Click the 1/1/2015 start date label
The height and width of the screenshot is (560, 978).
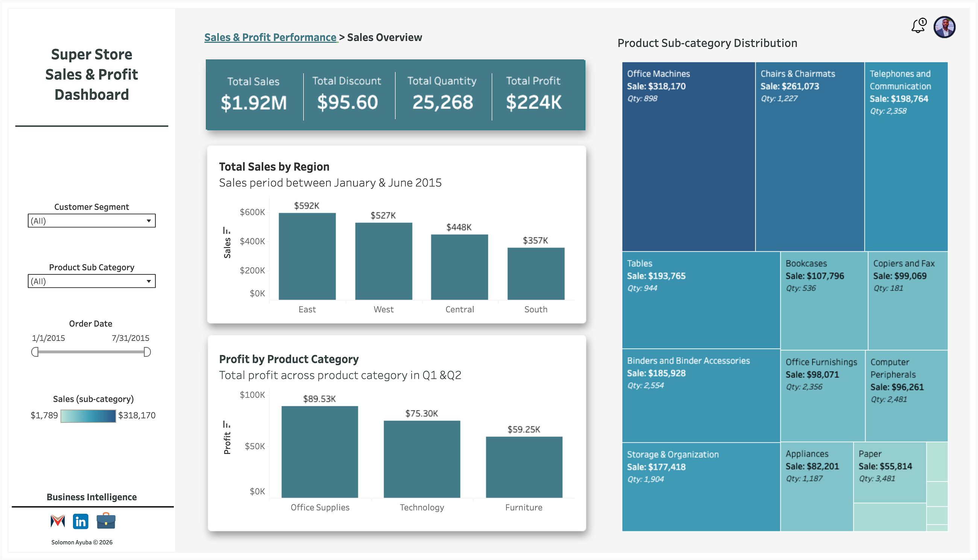48,338
